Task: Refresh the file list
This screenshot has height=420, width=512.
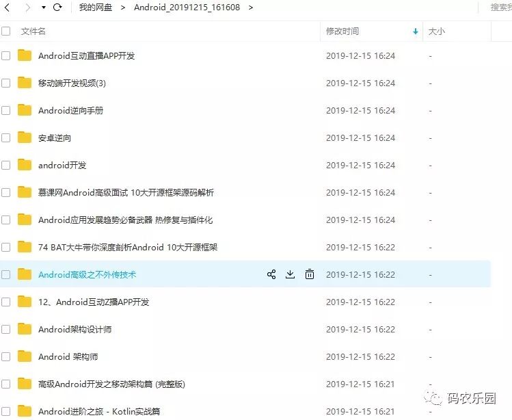Action: pos(57,8)
